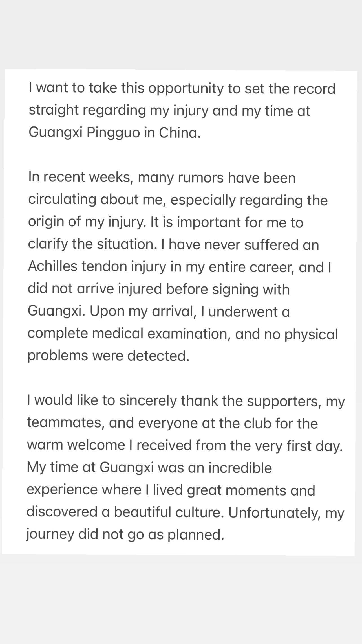Click the final word "planned"
Image resolution: width=362 pixels, height=644 pixels.
coord(196,535)
